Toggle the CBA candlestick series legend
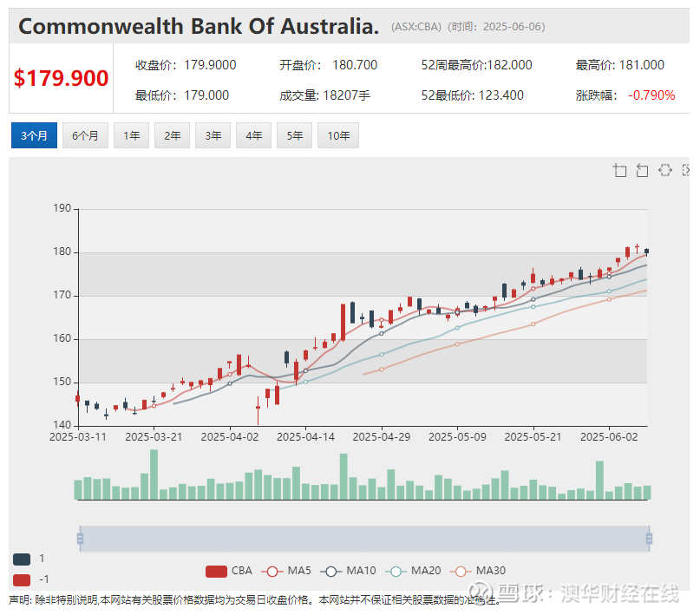 [229, 571]
